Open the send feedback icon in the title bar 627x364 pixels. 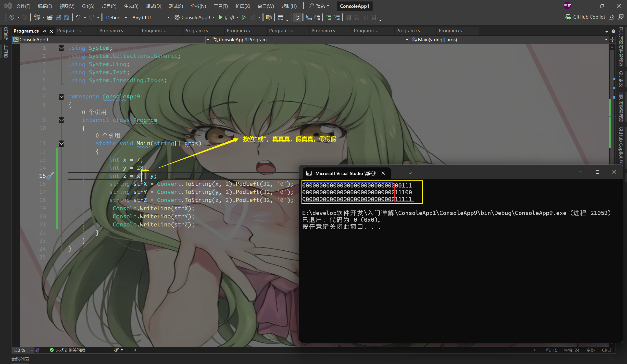(x=621, y=17)
